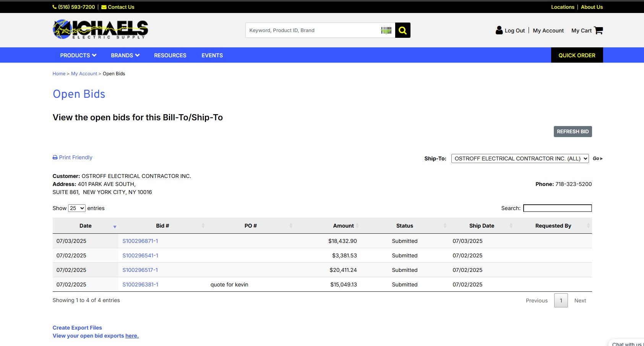The height and width of the screenshot is (346, 644).
Task: Open the shopping cart icon
Action: pos(599,30)
